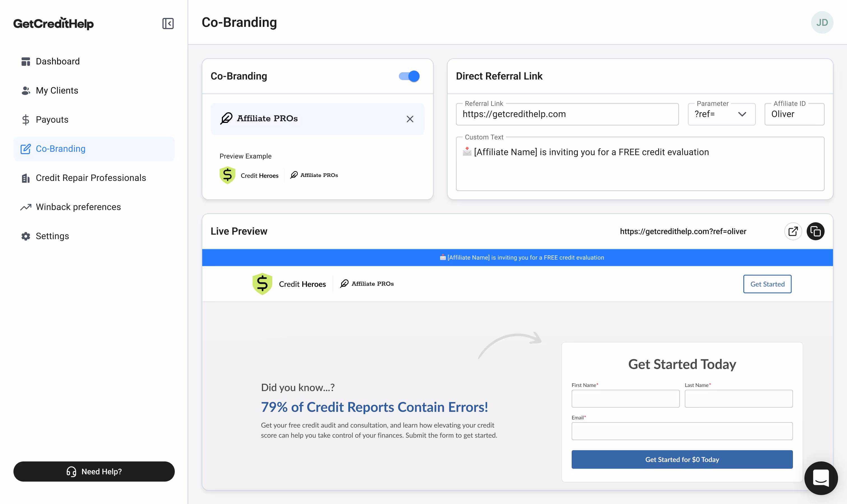
Task: Click the Winback preferences trend icon
Action: point(26,207)
